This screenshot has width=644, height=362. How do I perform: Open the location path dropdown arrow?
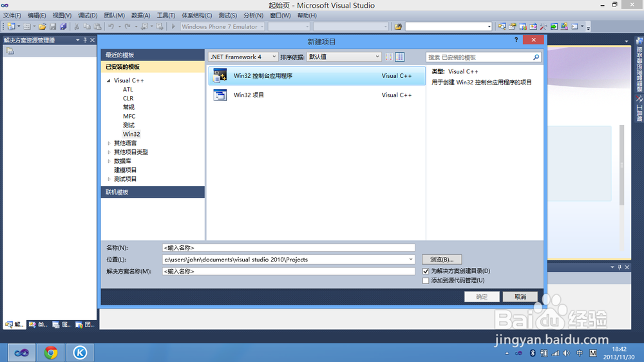click(410, 260)
